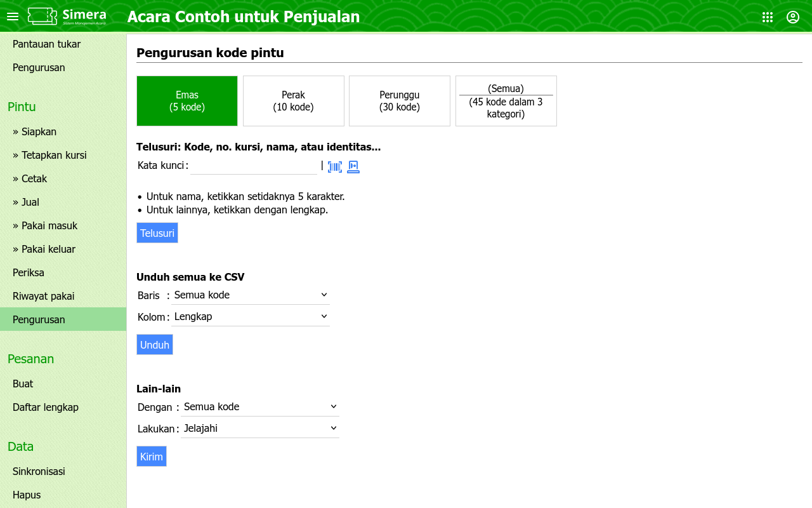Open the Kolom dropdown
Screen dimensions: 812x508
tap(251, 317)
